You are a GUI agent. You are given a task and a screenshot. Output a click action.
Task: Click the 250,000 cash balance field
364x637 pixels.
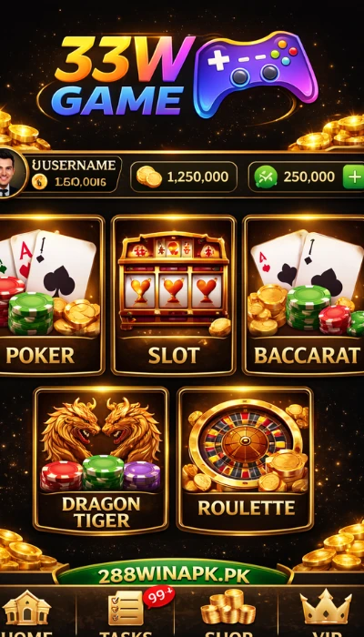pos(306,177)
